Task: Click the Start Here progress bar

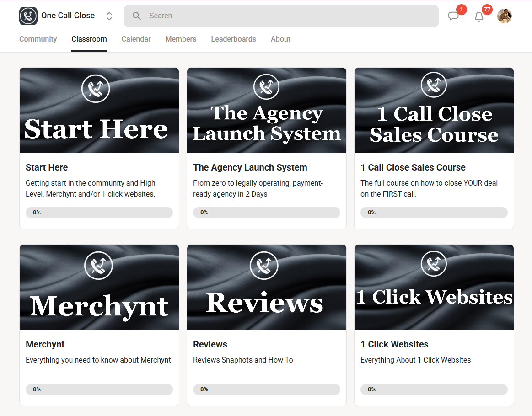Action: [99, 213]
